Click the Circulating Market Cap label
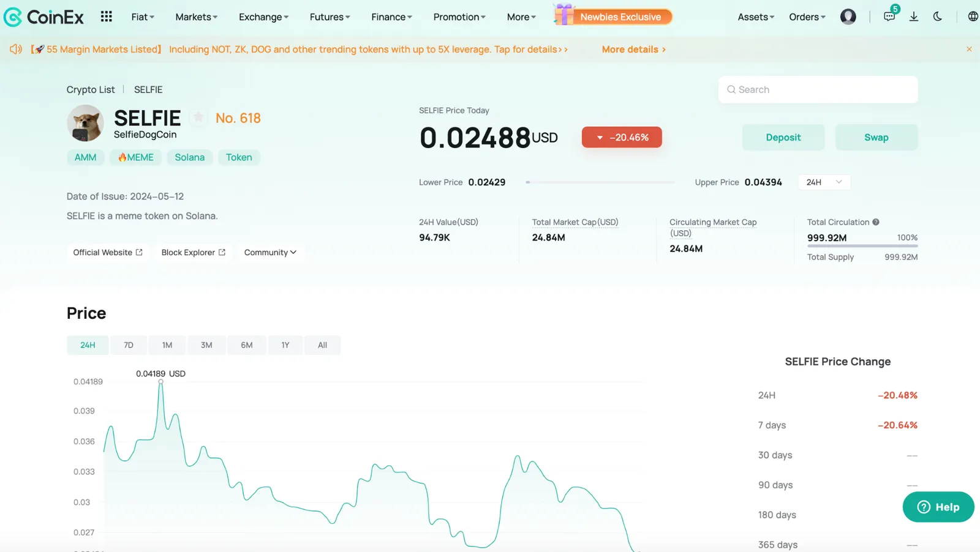This screenshot has width=980, height=552. pos(713,227)
